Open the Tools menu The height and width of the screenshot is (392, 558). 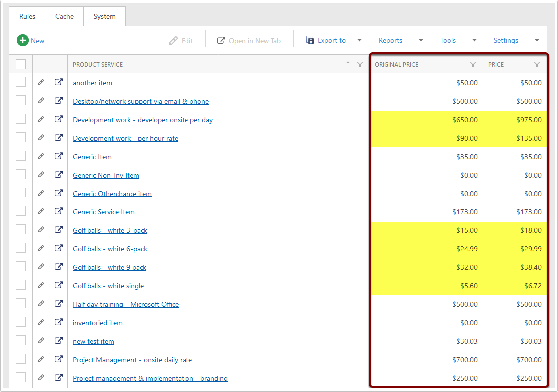click(448, 40)
